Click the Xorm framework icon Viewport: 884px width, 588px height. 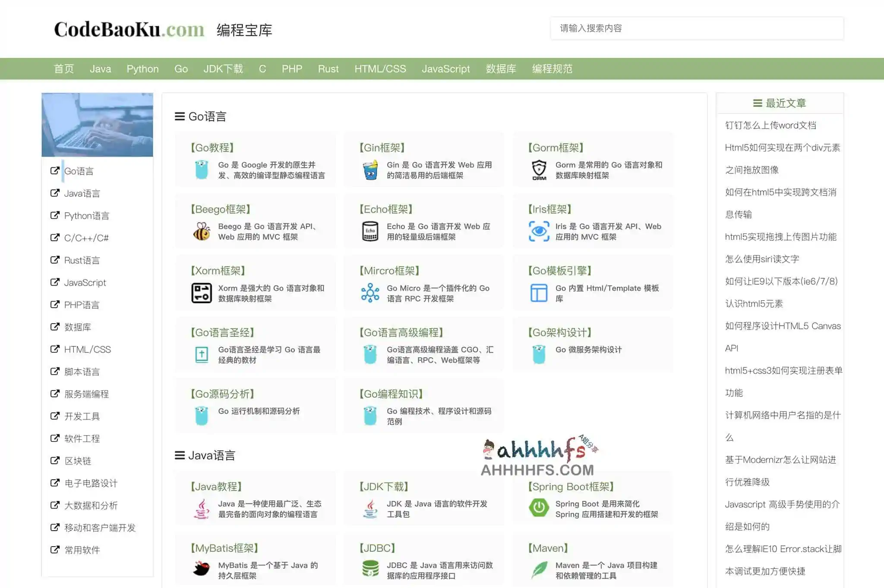tap(202, 293)
